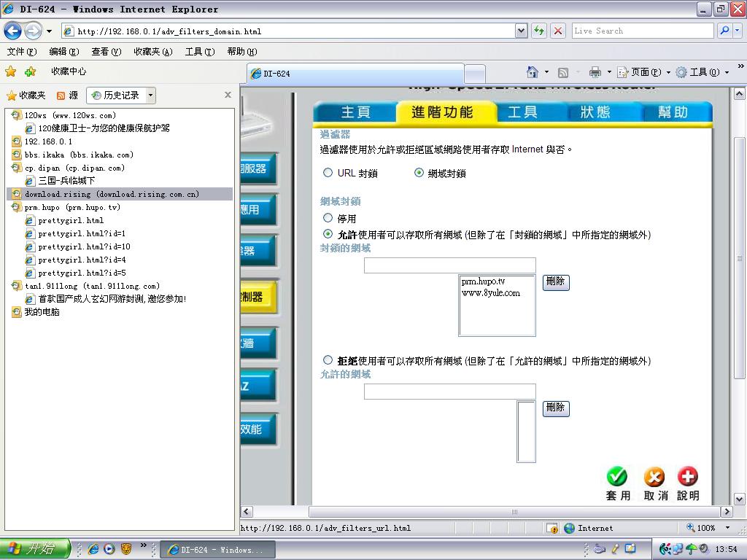Open the 工具 gear toolbar button
This screenshot has width=747, height=560.
click(703, 72)
